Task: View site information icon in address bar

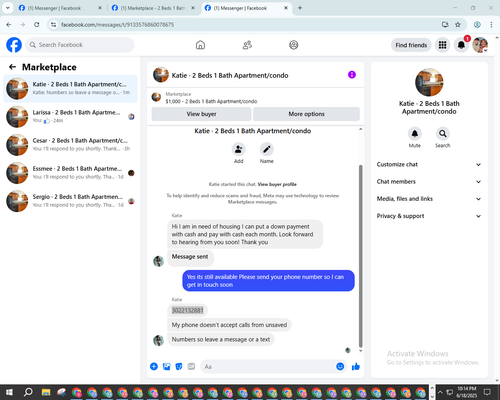Action: coord(53,25)
